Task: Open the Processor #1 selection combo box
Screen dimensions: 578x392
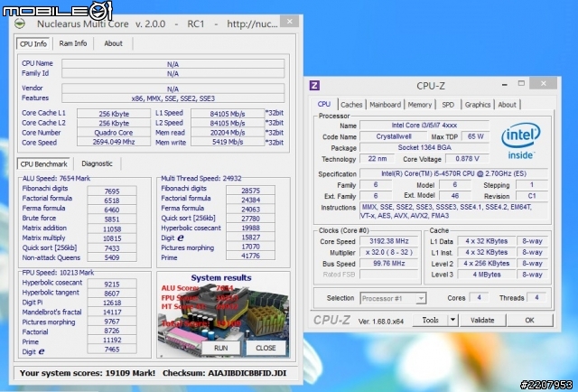Action: point(393,298)
